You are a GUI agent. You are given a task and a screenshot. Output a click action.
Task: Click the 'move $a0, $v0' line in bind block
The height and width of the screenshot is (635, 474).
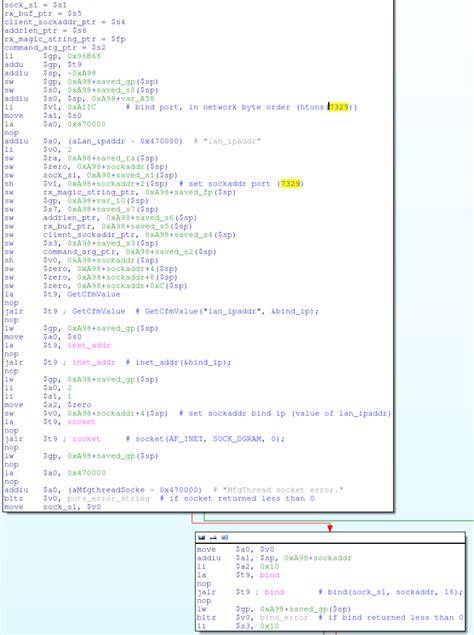[235, 549]
